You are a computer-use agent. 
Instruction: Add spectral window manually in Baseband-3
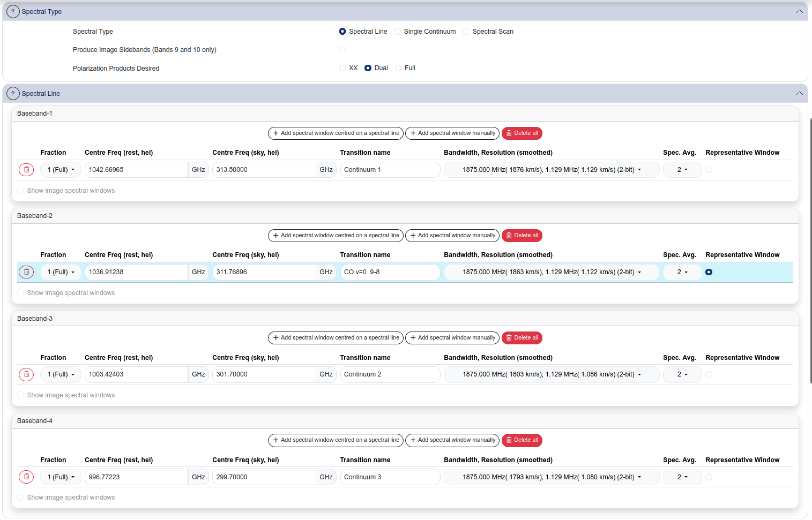pos(452,338)
